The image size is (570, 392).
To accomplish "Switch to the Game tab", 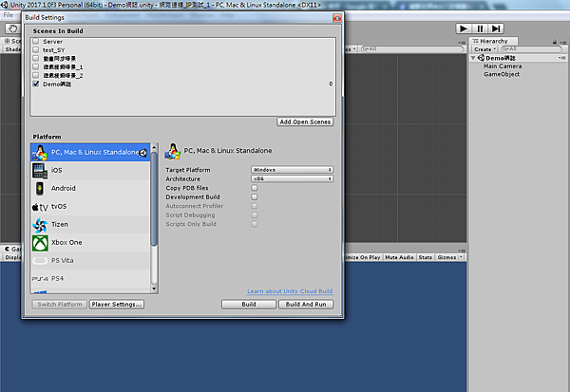I will coord(12,249).
